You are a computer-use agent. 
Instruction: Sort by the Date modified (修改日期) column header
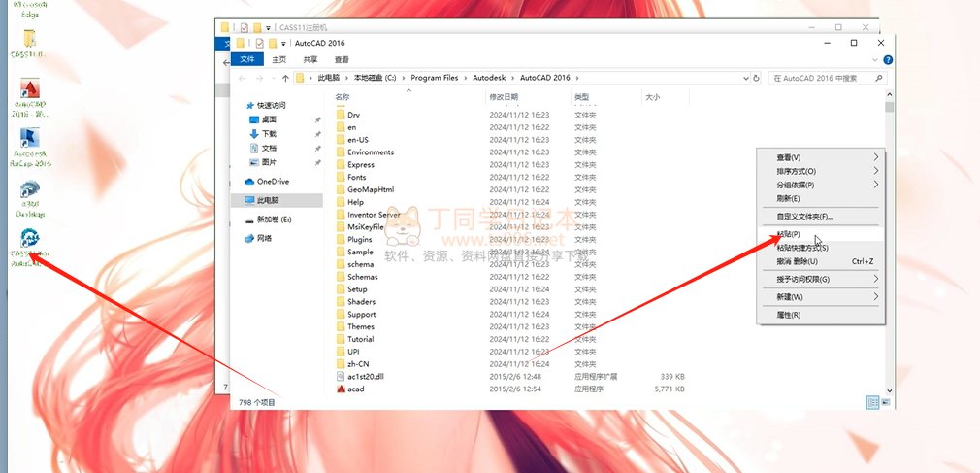(504, 97)
